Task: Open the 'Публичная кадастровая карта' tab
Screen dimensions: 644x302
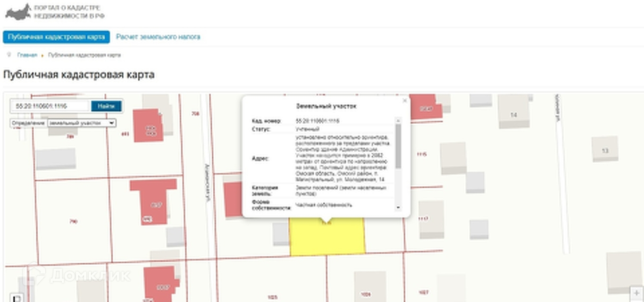Action: (56, 37)
